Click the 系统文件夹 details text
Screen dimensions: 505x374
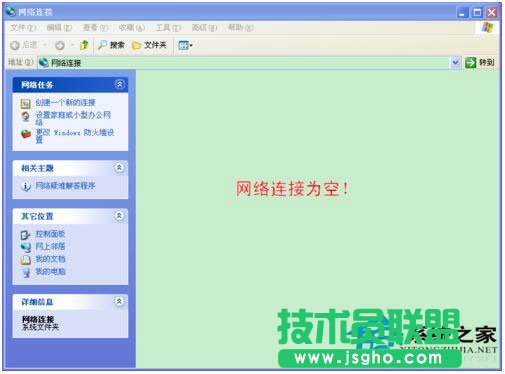click(x=40, y=327)
